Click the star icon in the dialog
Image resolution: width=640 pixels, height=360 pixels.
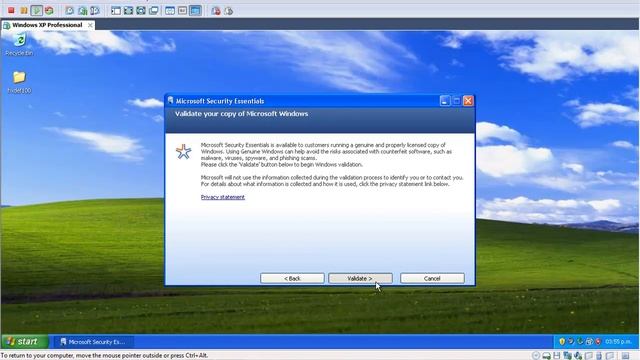click(183, 151)
